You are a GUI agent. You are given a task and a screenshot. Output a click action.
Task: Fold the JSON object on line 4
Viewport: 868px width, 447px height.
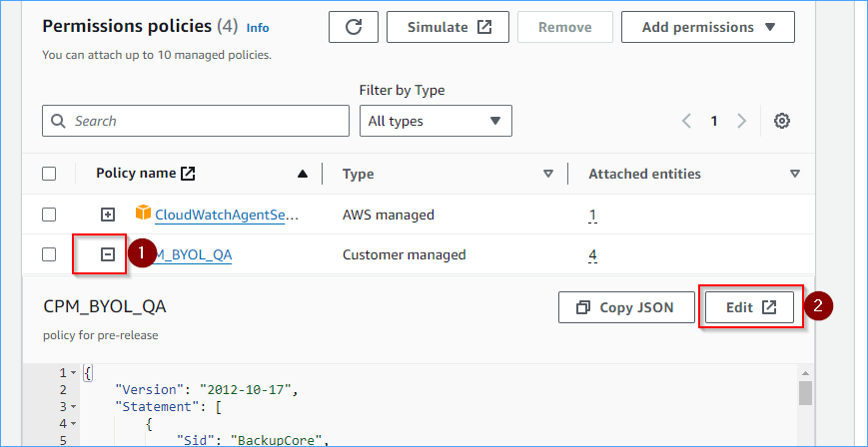pos(73,424)
